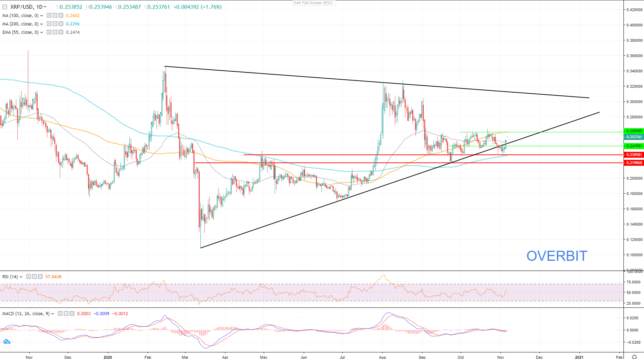The height and width of the screenshot is (359, 644).
Task: Click the red 0.219868 price label
Action: pyautogui.click(x=634, y=163)
